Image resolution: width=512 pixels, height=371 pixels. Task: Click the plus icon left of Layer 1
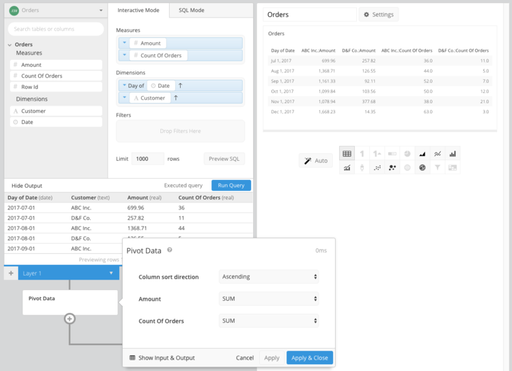point(11,273)
